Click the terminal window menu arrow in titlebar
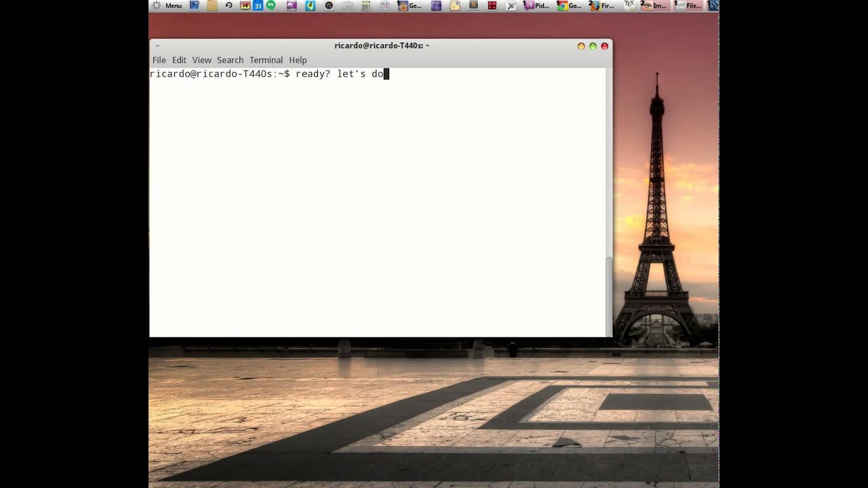The image size is (868, 488). 157,46
